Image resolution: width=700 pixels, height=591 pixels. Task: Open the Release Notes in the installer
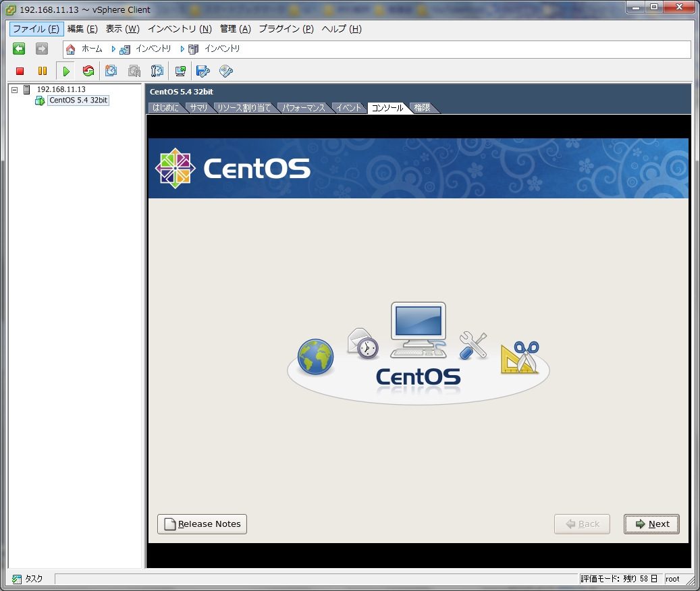[x=202, y=524]
